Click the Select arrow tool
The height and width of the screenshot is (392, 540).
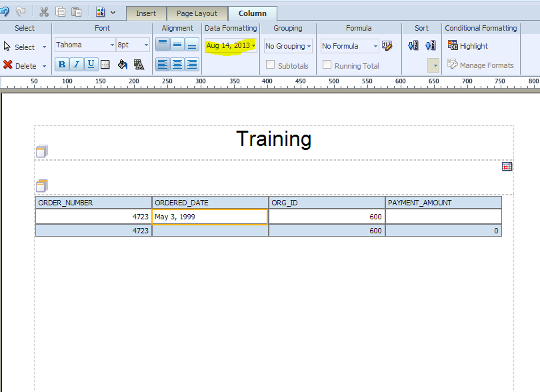point(19,47)
